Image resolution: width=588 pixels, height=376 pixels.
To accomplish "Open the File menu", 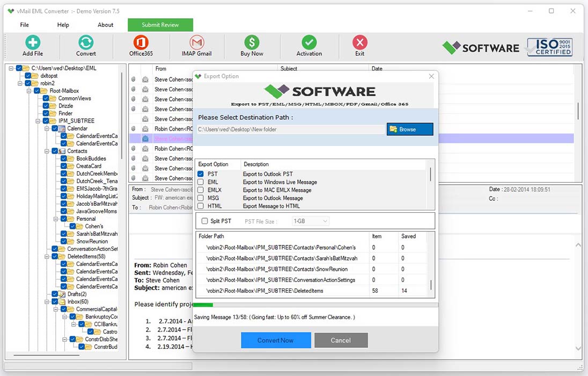I will click(24, 25).
